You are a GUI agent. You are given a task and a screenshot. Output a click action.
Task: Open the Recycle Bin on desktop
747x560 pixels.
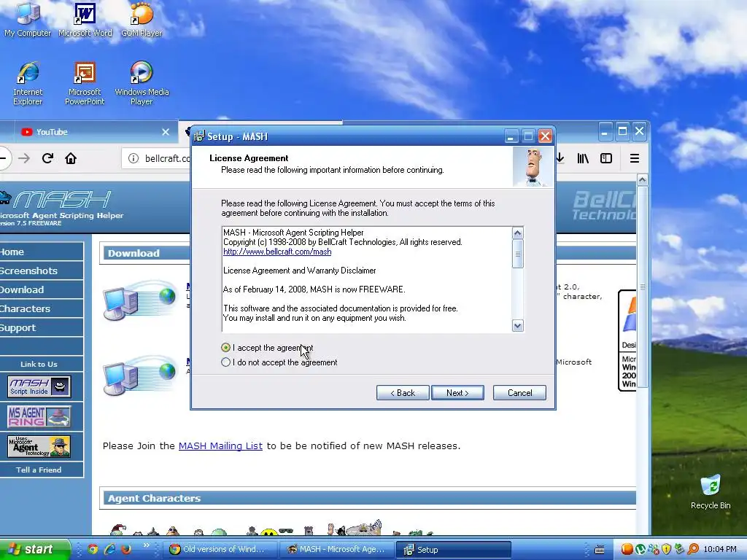711,491
